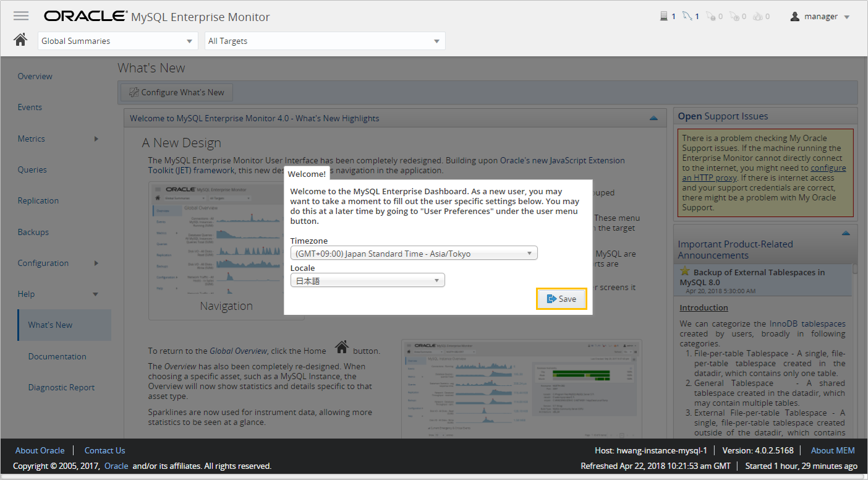The image size is (868, 480).
Task: Click the Home icon in the article text
Action: tap(341, 347)
